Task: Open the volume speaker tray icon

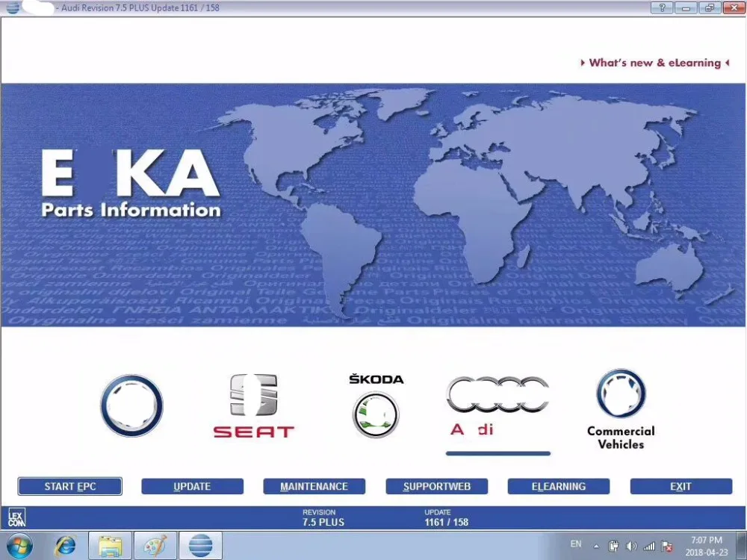Action: (x=632, y=547)
